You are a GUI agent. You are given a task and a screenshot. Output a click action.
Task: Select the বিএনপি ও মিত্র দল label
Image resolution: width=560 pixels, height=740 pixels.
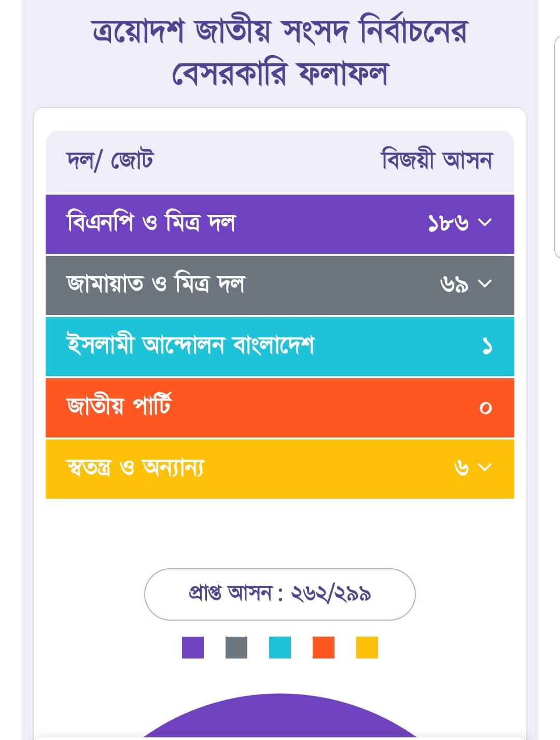pos(151,223)
